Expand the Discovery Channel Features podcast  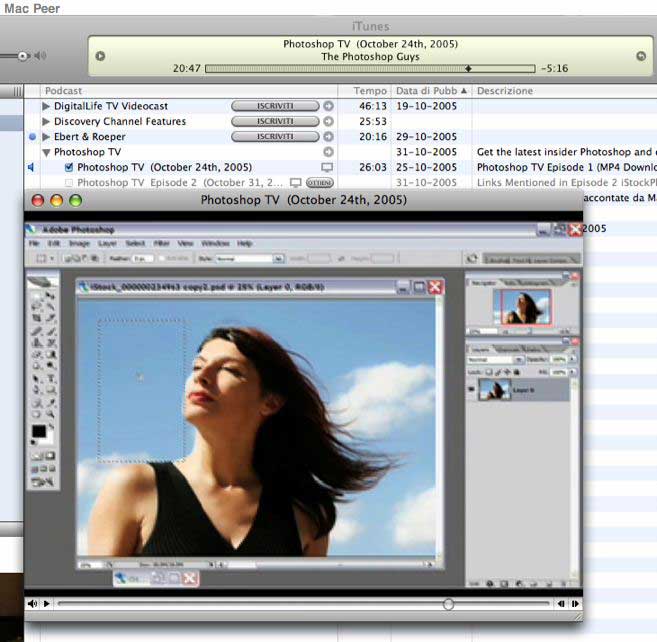[x=46, y=122]
